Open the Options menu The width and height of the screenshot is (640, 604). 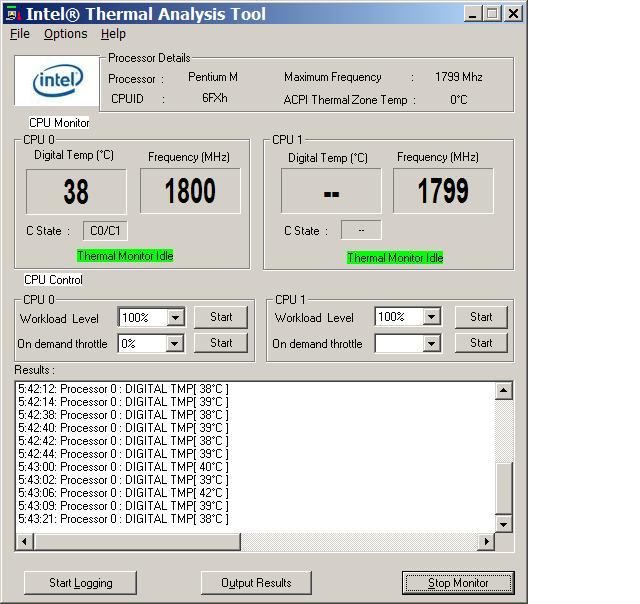click(65, 34)
